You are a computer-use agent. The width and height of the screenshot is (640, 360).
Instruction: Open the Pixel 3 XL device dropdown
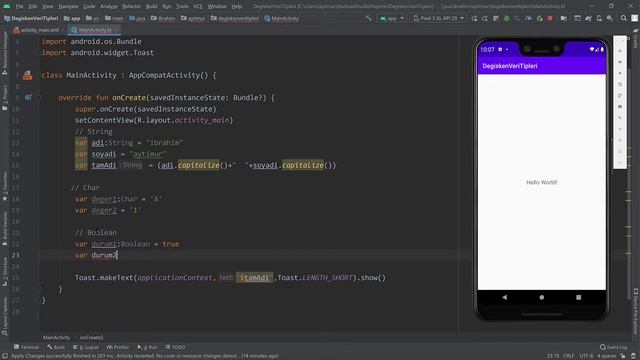pos(438,18)
